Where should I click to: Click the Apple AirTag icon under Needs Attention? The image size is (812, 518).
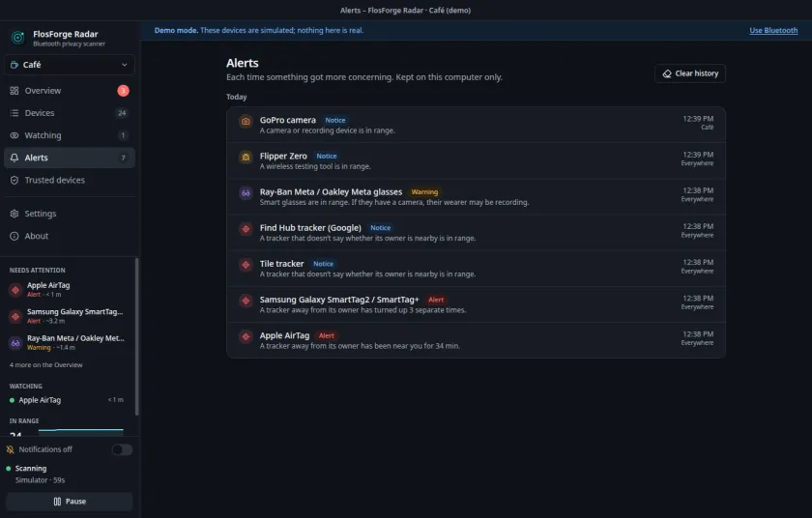15,290
